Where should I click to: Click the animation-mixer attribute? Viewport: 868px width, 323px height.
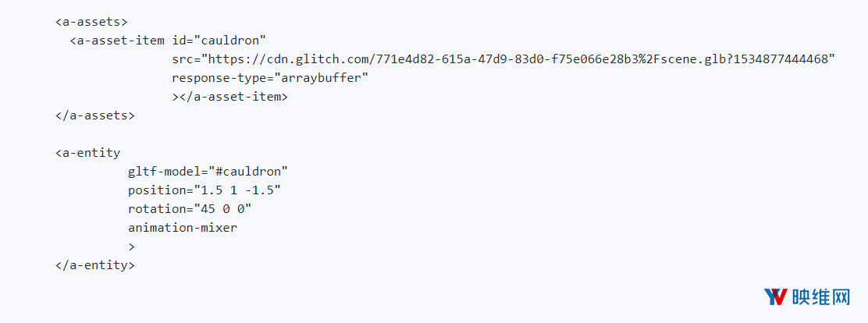(x=182, y=228)
